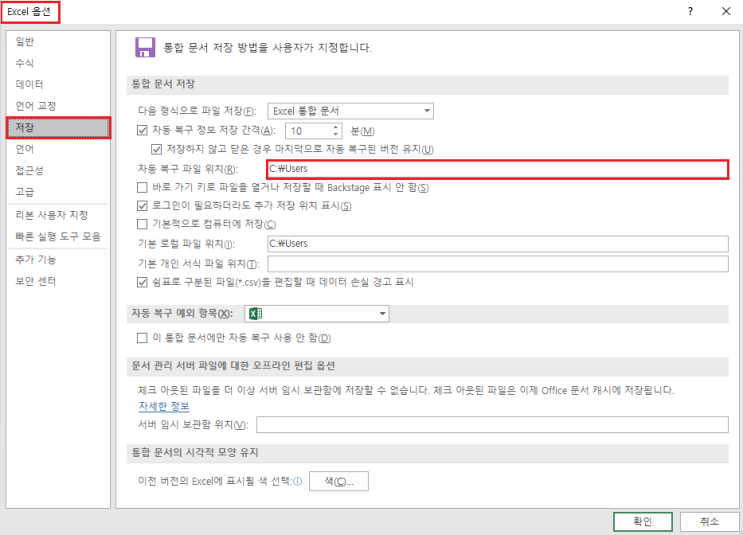Select the 접근성 category
The image size is (743, 535).
tap(58, 171)
